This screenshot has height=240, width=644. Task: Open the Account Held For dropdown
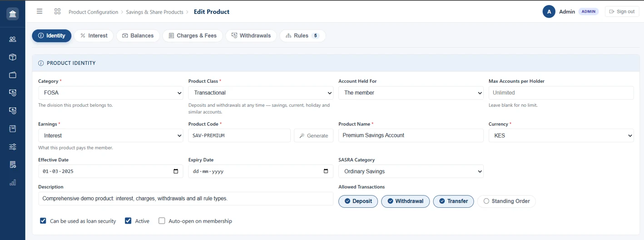point(411,93)
